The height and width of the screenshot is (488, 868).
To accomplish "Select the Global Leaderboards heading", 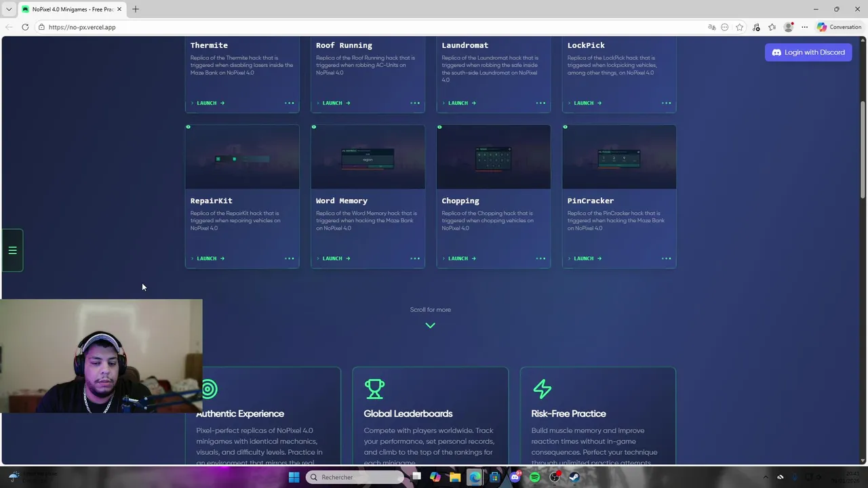I will pyautogui.click(x=408, y=413).
